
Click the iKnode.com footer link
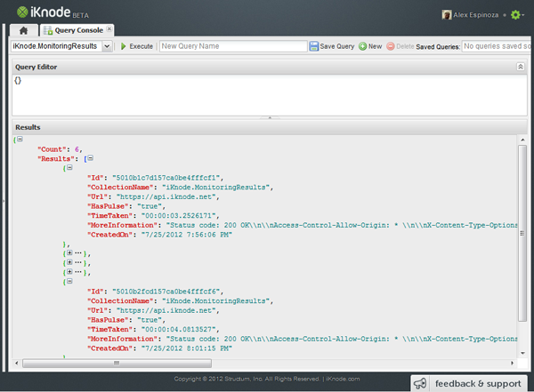[343, 379]
